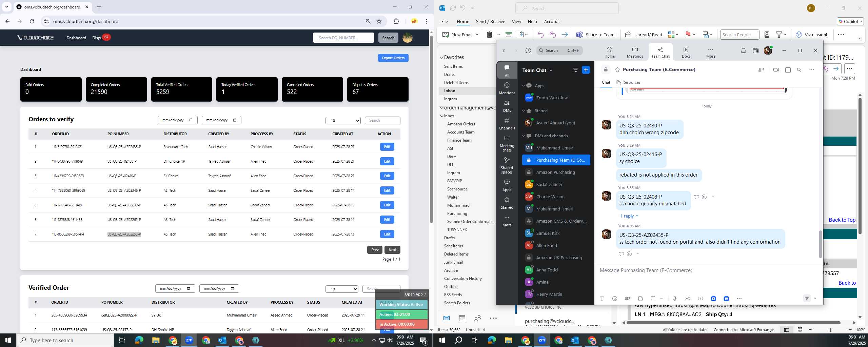Click Export Orders button

click(393, 58)
